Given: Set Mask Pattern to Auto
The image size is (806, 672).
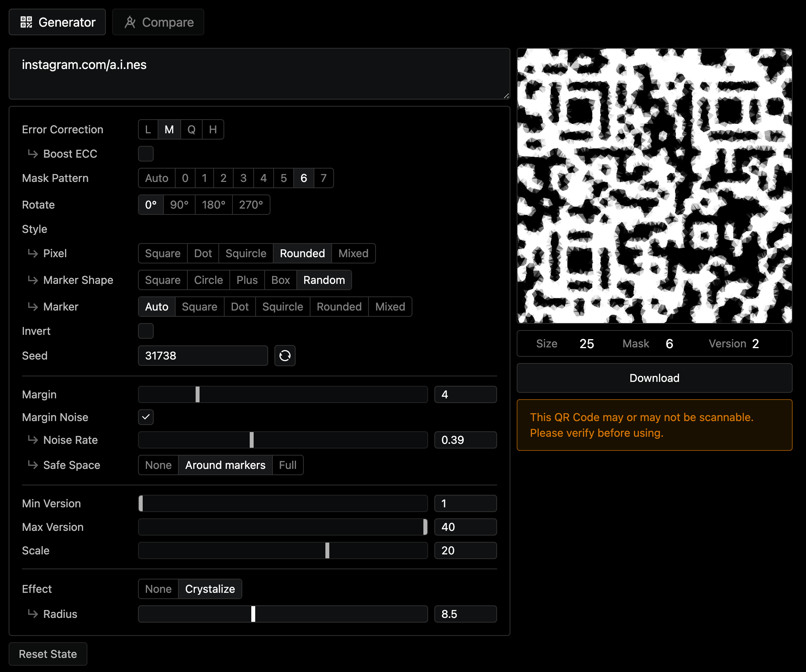Looking at the screenshot, I should pyautogui.click(x=156, y=178).
